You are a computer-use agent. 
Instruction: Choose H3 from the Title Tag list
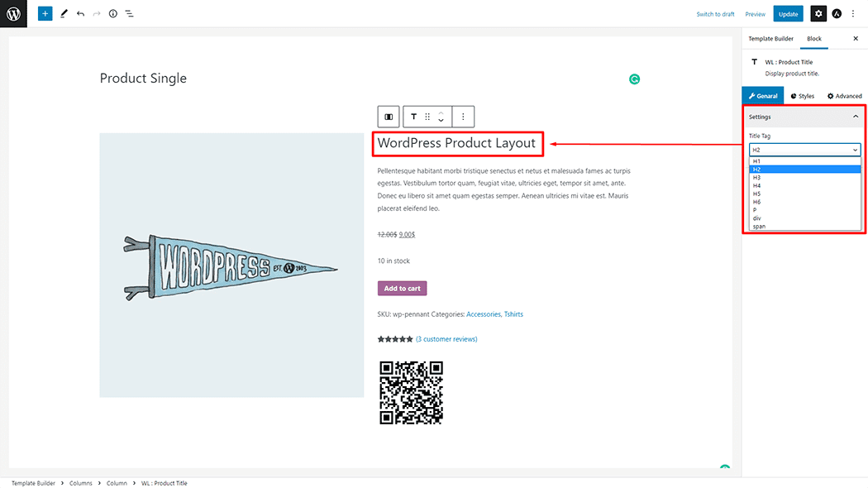[x=805, y=178]
